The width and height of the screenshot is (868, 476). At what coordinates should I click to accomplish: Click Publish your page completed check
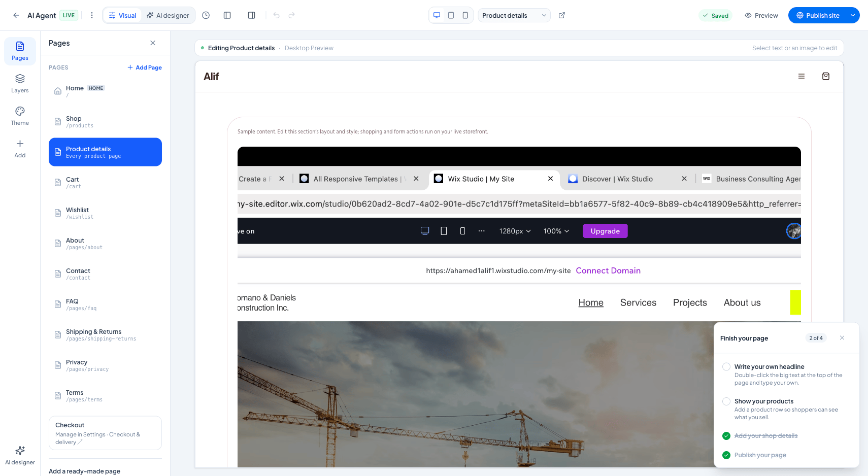click(726, 455)
